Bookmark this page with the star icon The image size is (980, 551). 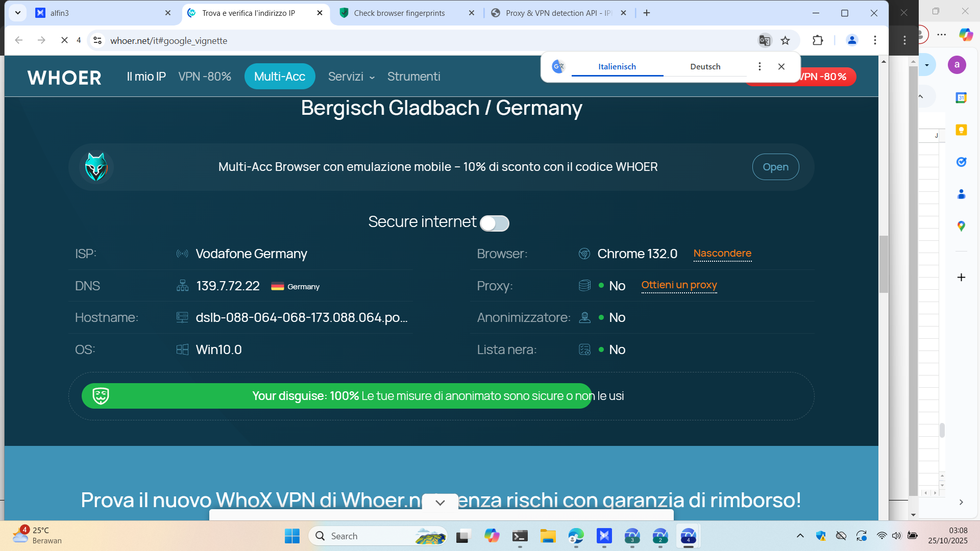coord(786,40)
